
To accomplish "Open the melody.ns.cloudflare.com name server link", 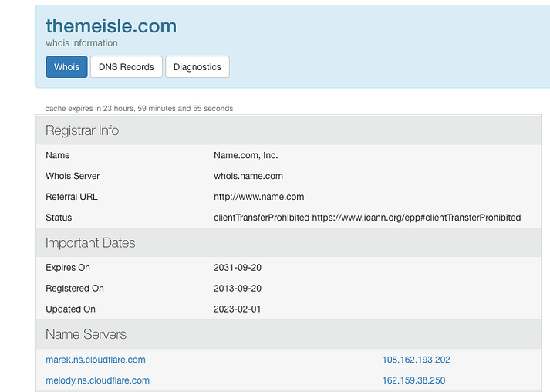I will pyautogui.click(x=97, y=380).
